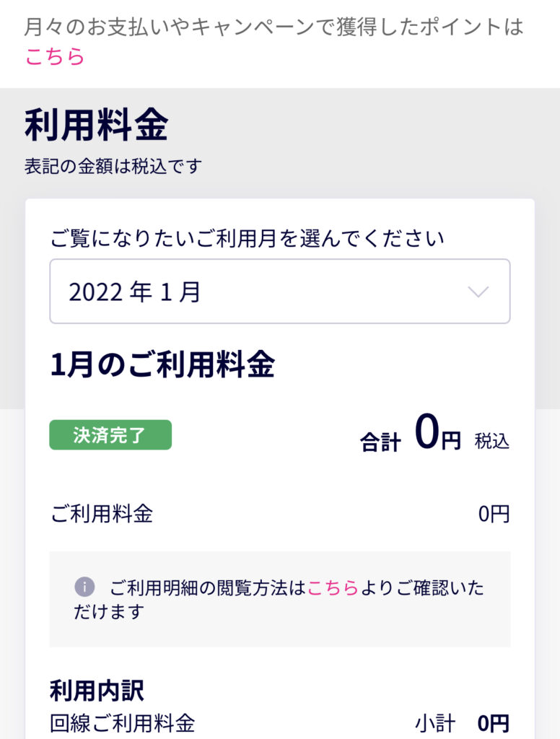Click the 利用料金 page heading
560x739 pixels.
pyautogui.click(x=97, y=125)
